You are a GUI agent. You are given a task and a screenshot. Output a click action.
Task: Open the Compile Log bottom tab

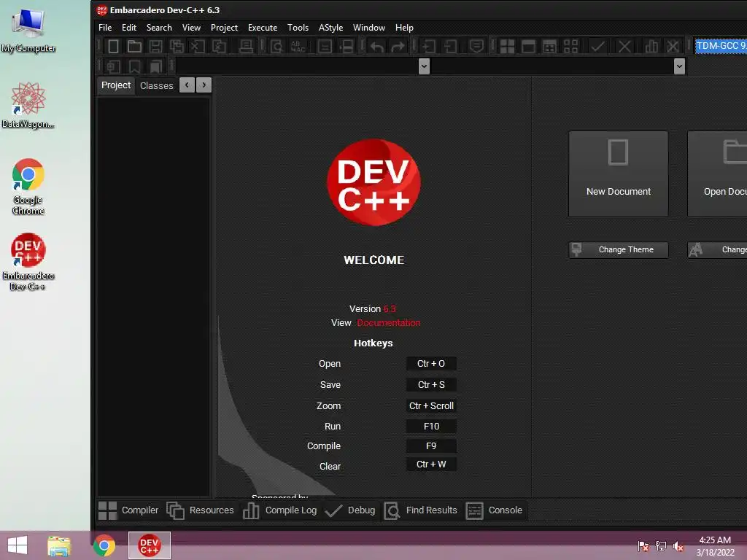[280, 510]
